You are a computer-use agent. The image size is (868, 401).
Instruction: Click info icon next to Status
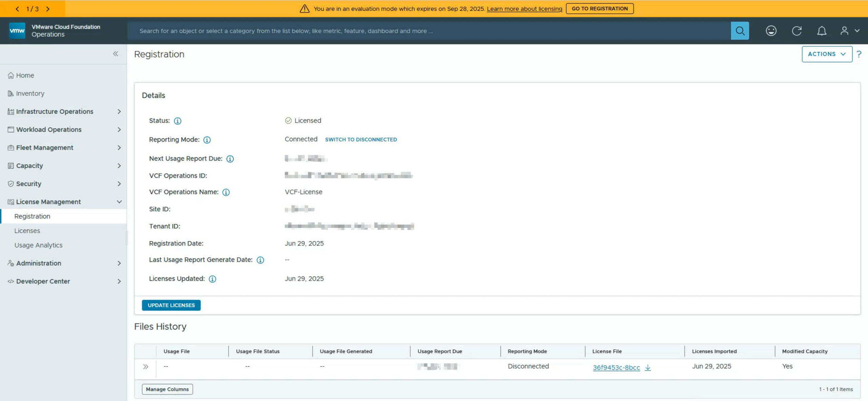tap(177, 121)
